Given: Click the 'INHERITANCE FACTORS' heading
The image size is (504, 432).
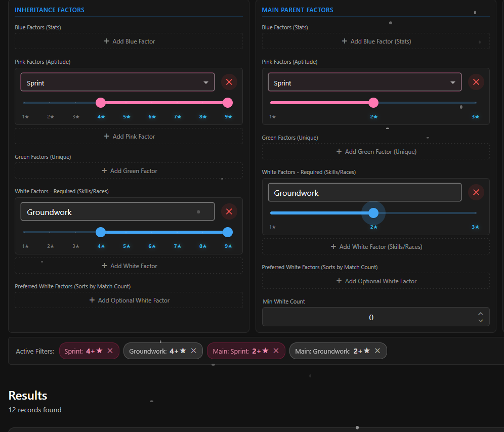Looking at the screenshot, I should (x=50, y=10).
